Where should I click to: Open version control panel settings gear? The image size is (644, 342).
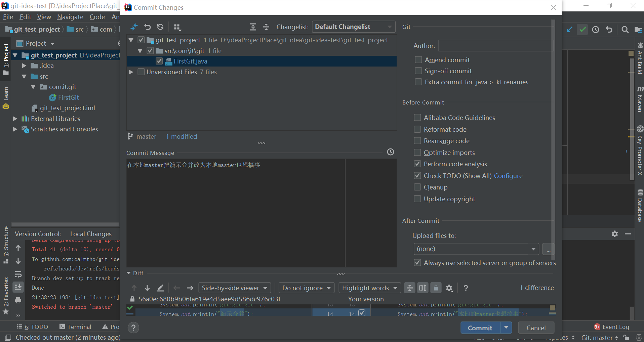coord(615,234)
